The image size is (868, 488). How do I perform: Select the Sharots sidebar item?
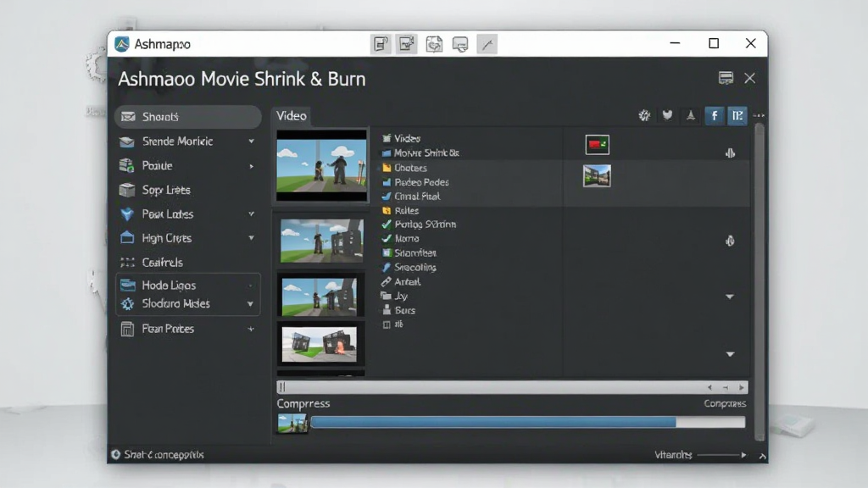tap(187, 117)
